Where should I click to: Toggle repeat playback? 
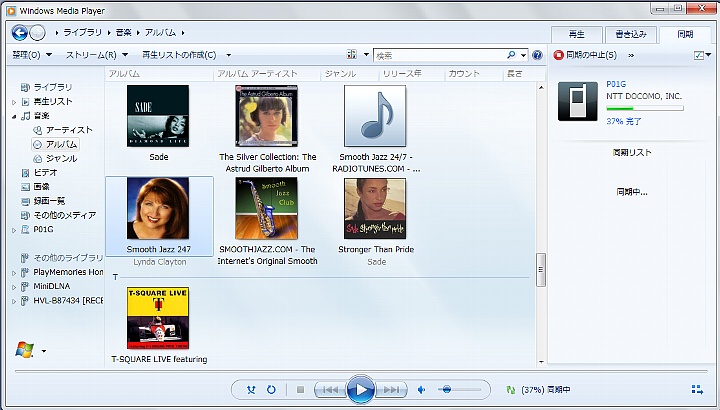pyautogui.click(x=271, y=390)
